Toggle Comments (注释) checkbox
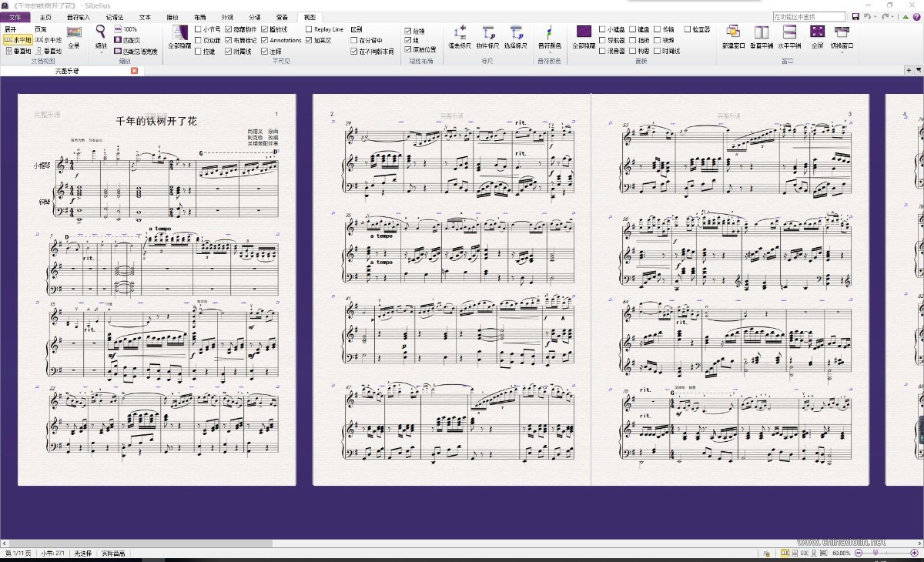The height and width of the screenshot is (562, 924). 265,52
